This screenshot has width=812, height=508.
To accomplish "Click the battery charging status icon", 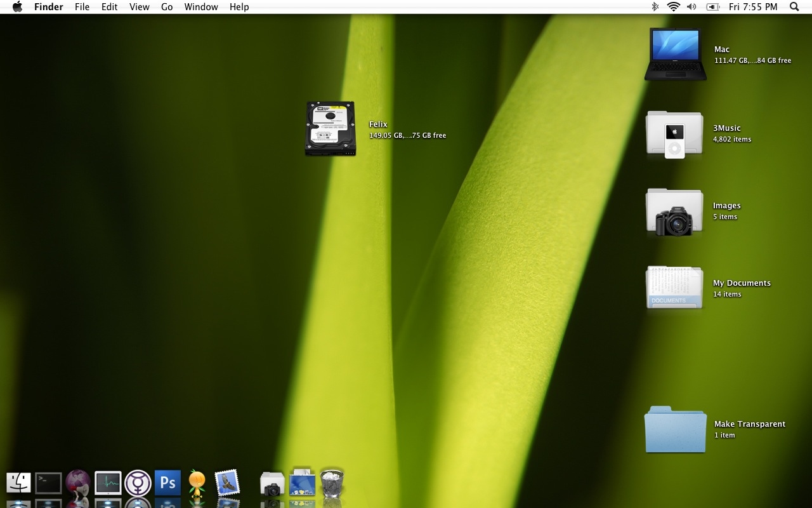I will [713, 7].
